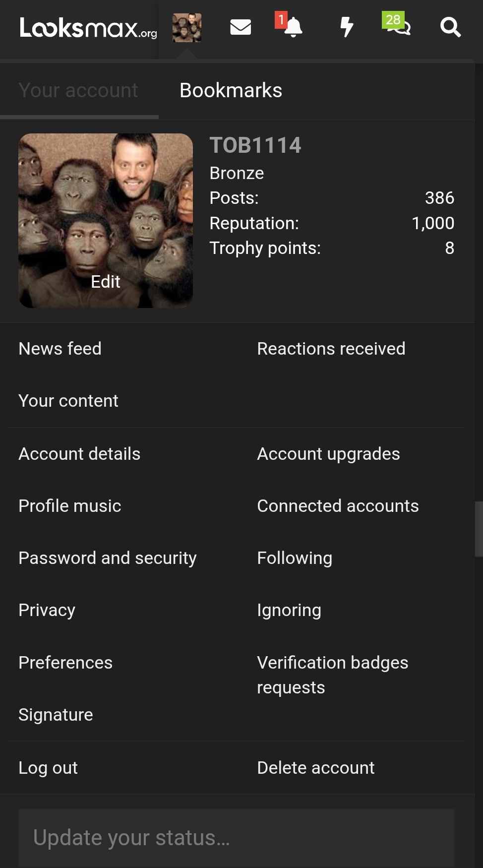Open Verification badges requests
Screen dimensions: 483x868
click(333, 675)
